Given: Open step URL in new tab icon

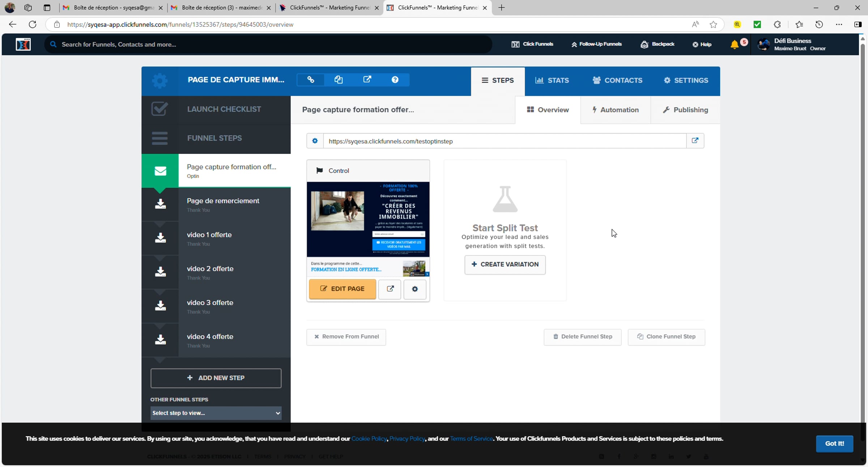Looking at the screenshot, I should pos(695,141).
